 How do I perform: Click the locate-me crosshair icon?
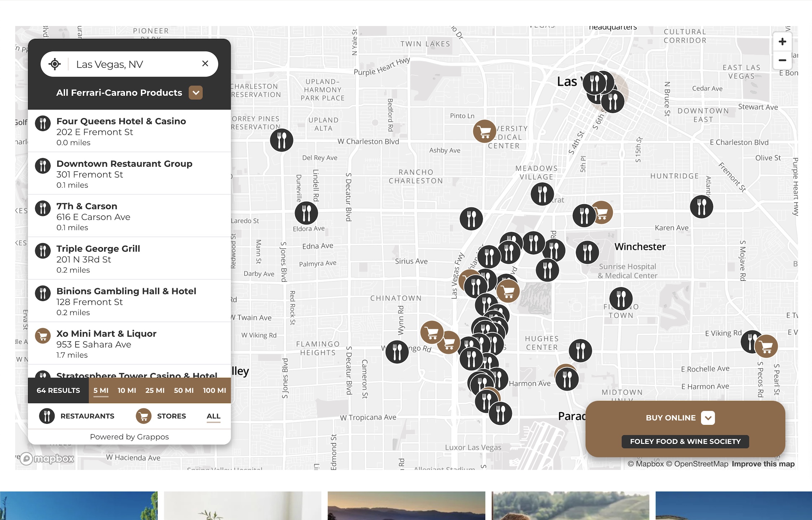54,64
